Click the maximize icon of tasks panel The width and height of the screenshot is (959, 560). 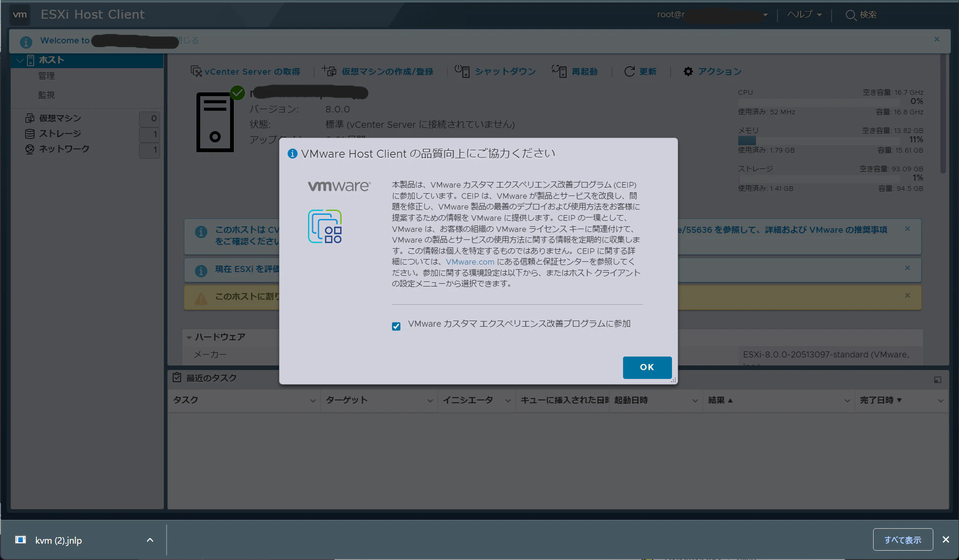pyautogui.click(x=938, y=380)
